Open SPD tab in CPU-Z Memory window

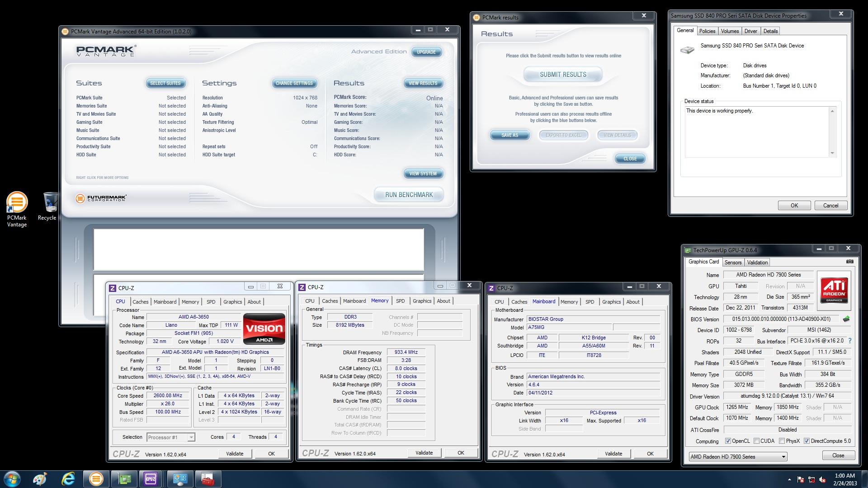[x=400, y=301]
